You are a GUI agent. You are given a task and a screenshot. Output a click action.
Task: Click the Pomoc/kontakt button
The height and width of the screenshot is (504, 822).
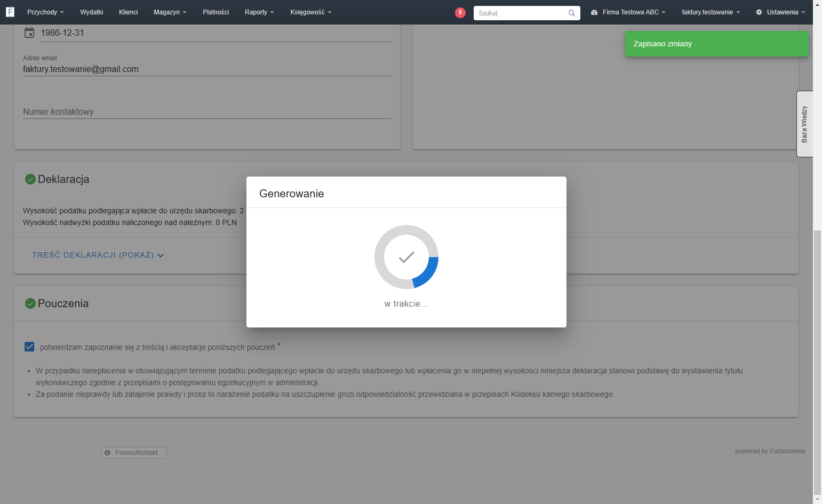(134, 453)
